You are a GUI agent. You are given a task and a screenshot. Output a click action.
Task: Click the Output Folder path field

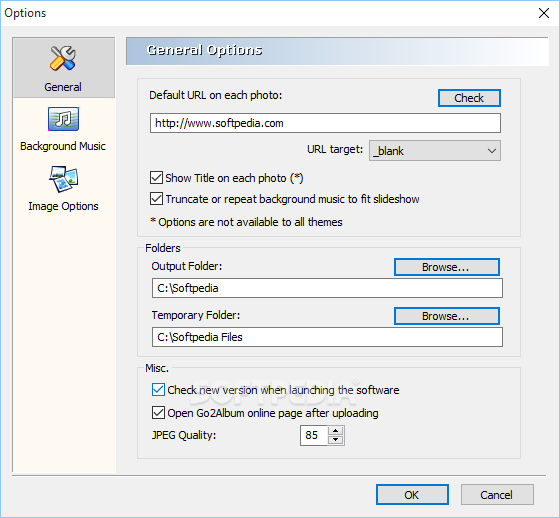click(x=327, y=288)
